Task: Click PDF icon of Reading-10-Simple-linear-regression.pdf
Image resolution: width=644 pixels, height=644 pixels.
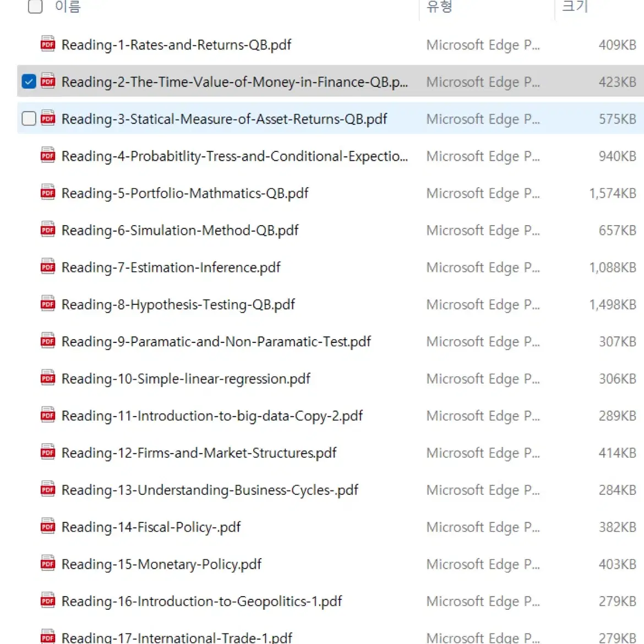Action: click(x=48, y=378)
